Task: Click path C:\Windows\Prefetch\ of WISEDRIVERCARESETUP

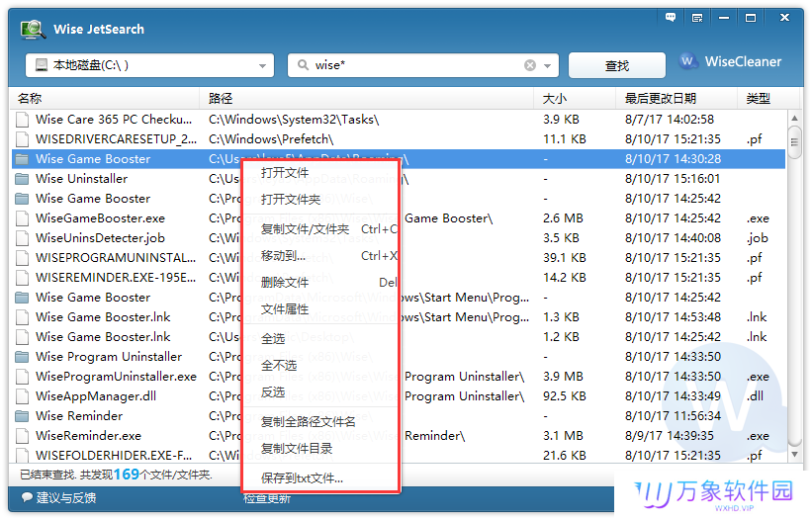Action: tap(271, 139)
